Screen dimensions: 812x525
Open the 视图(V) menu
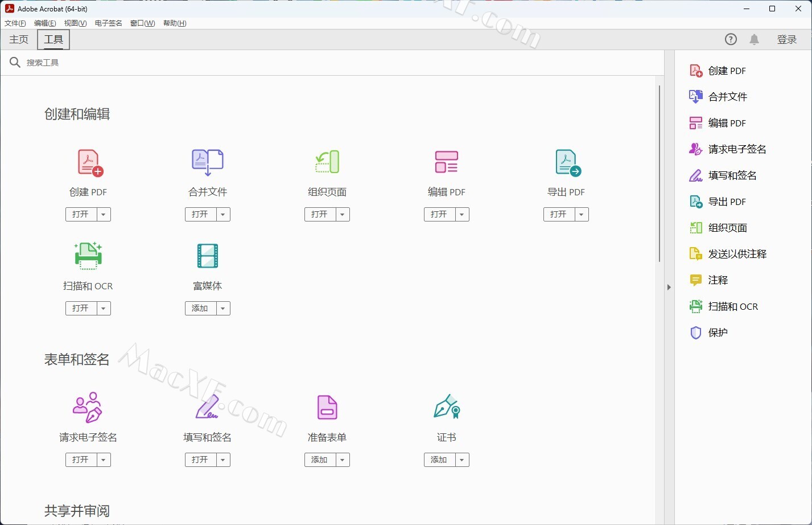click(x=75, y=23)
